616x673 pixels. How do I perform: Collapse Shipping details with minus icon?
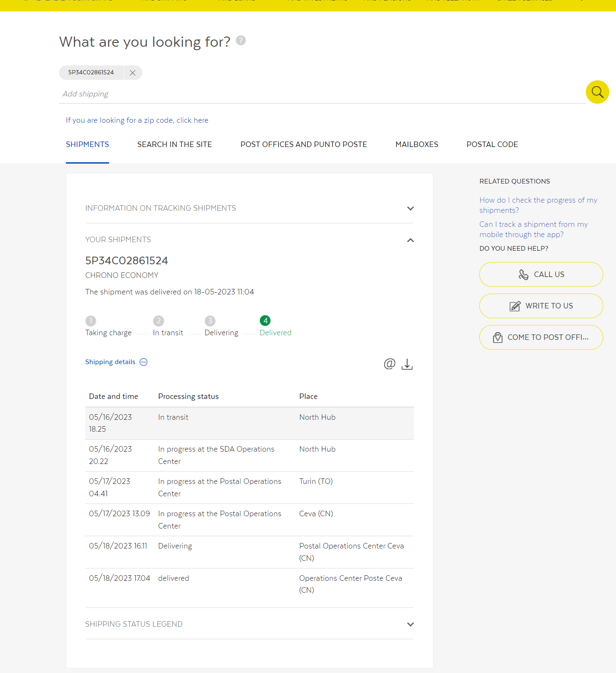(x=143, y=362)
